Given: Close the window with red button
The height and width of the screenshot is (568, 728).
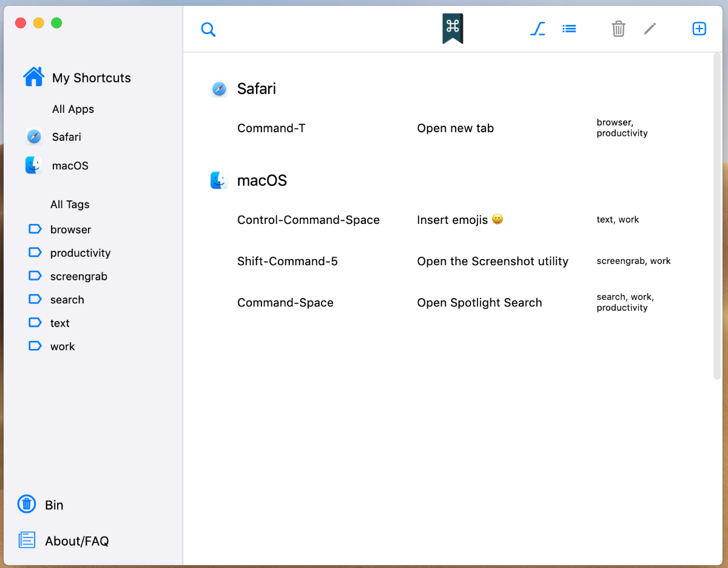Looking at the screenshot, I should click(x=21, y=23).
